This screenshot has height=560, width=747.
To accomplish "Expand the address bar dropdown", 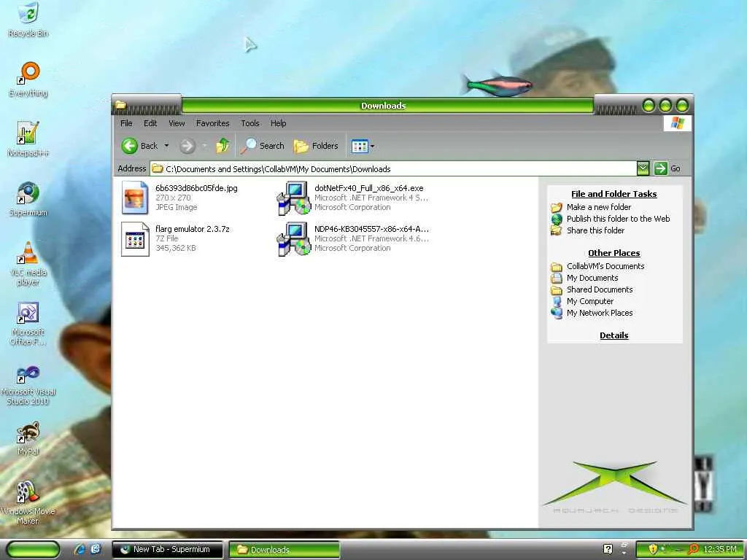I will click(x=643, y=168).
